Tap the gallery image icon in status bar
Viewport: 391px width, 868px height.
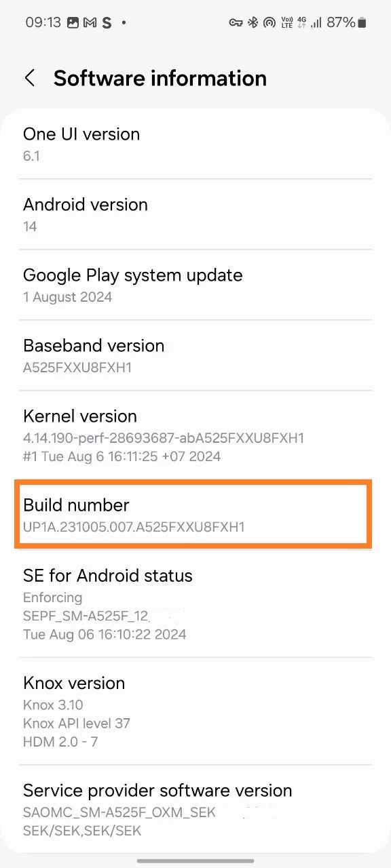[x=74, y=22]
